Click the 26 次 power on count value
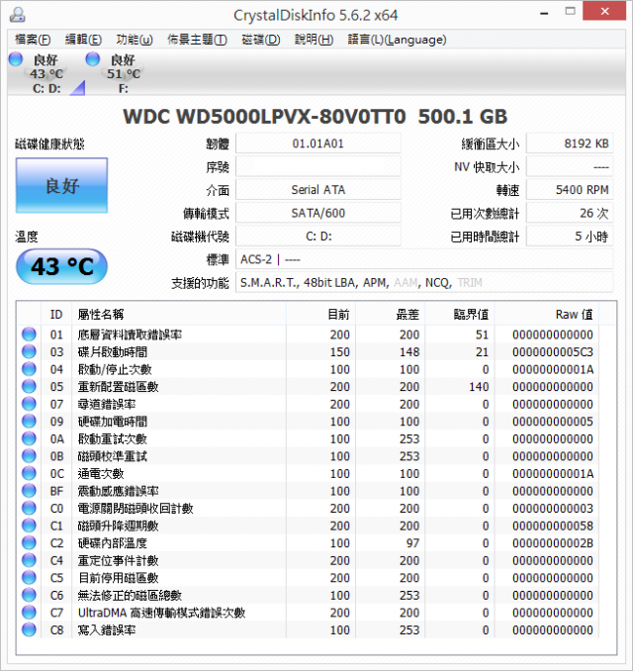The height and width of the screenshot is (672, 633). 570,213
